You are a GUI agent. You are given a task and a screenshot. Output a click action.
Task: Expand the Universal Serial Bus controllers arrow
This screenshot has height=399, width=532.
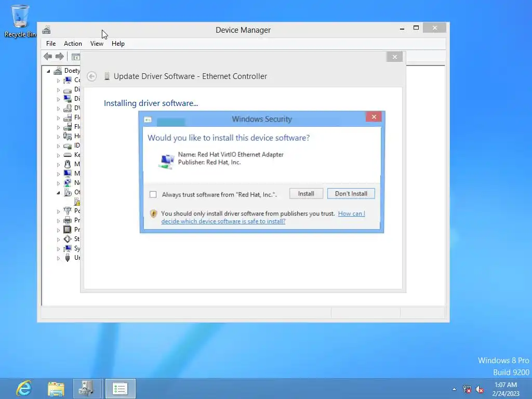pos(58,258)
